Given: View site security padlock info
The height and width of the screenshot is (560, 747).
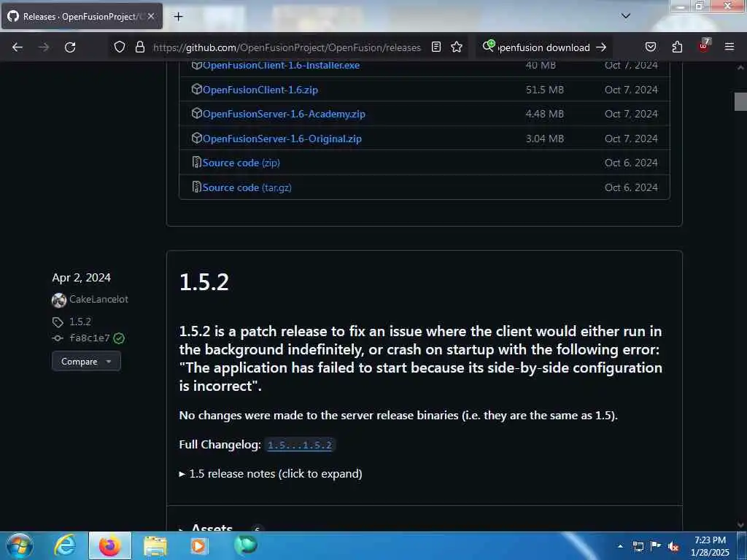Looking at the screenshot, I should (x=139, y=47).
